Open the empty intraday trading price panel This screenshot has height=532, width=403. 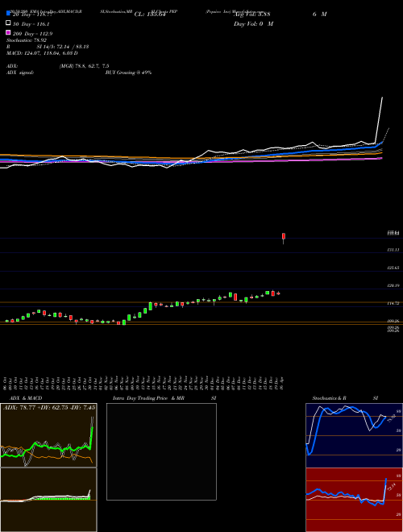tap(161, 451)
